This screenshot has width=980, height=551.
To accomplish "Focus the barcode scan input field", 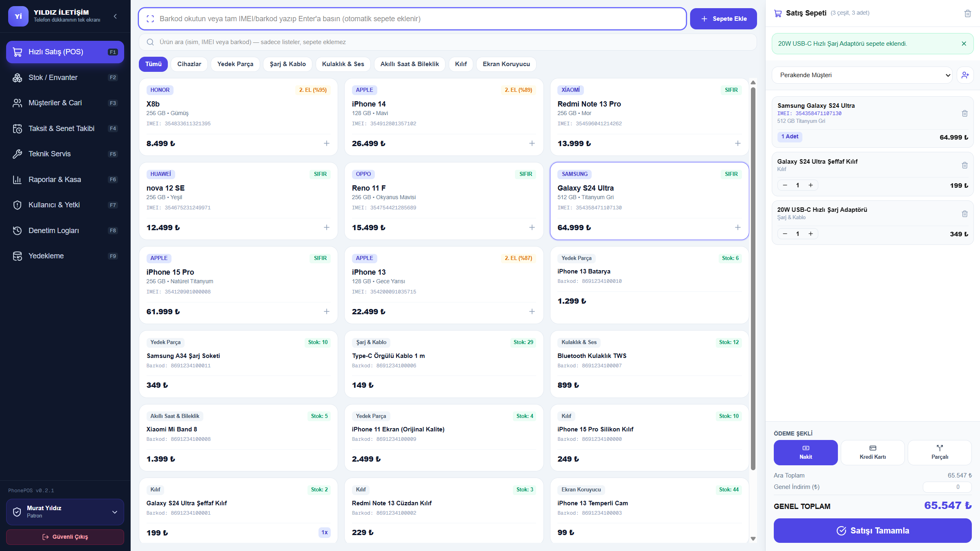I will 412,19.
